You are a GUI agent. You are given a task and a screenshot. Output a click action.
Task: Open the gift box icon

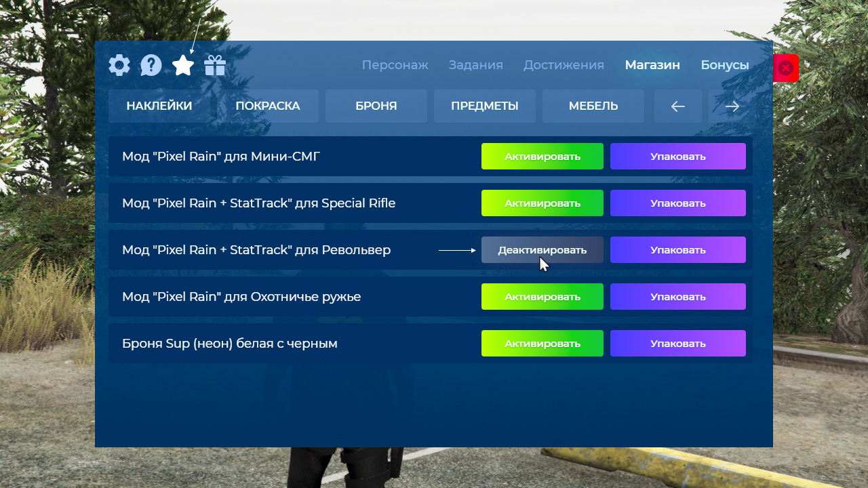(215, 66)
